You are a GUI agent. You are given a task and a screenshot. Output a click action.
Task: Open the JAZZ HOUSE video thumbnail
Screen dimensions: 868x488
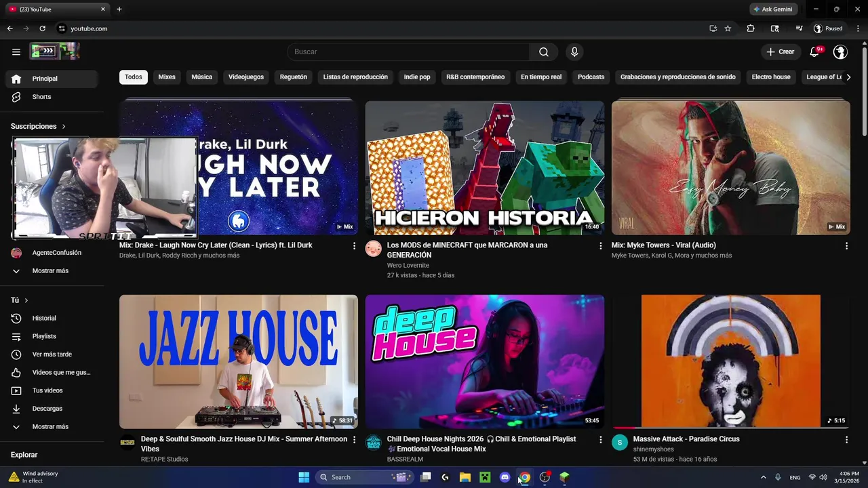[x=239, y=362]
